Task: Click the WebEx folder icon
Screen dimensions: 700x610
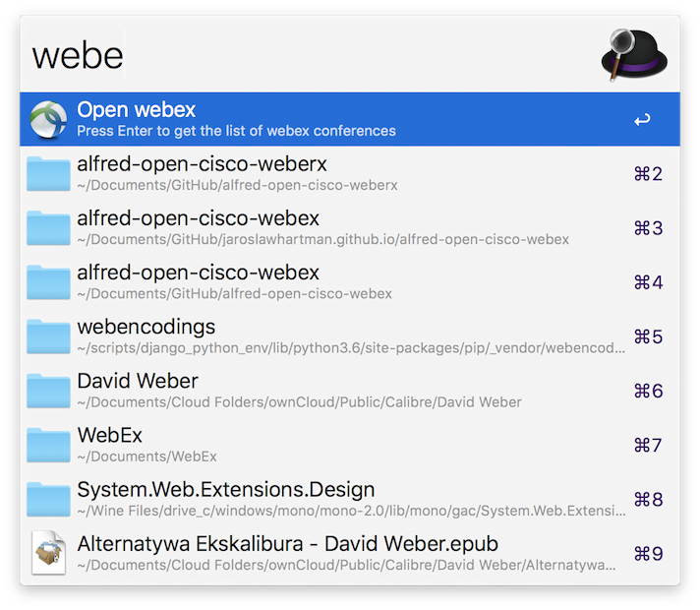Action: (48, 444)
